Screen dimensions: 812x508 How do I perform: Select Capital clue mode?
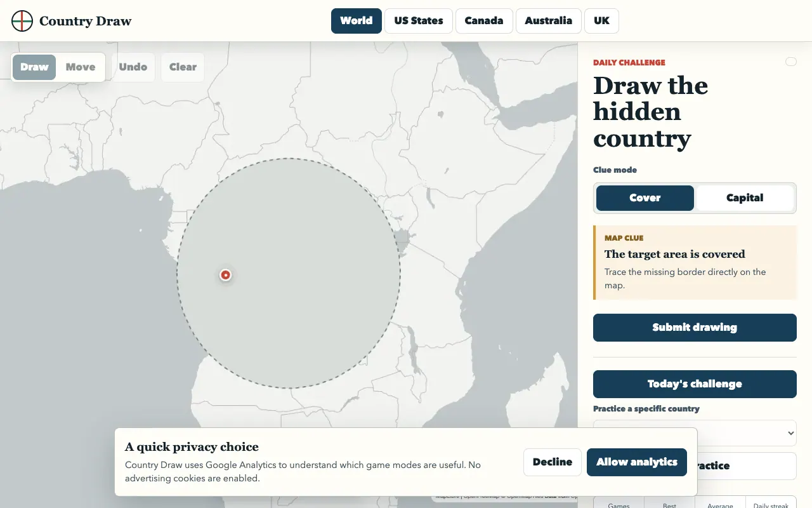pyautogui.click(x=745, y=198)
